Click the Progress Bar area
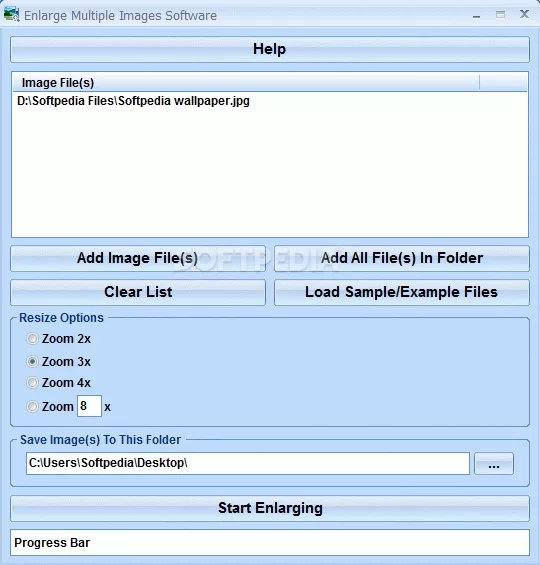 pos(270,542)
